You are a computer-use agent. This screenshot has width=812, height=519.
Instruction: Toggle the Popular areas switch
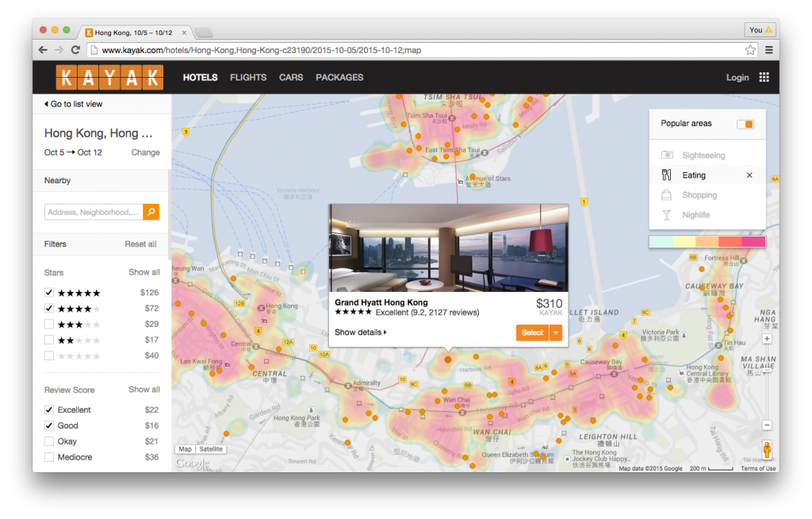[745, 124]
